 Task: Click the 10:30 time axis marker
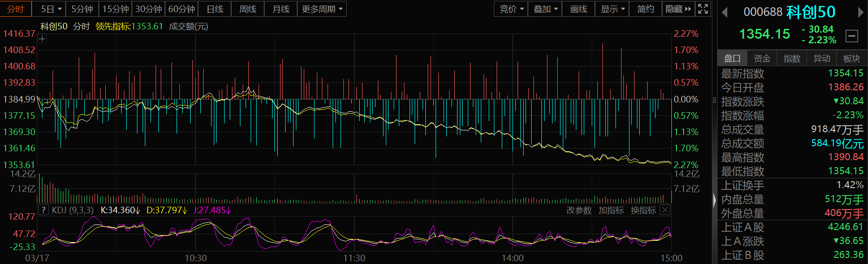click(x=196, y=258)
